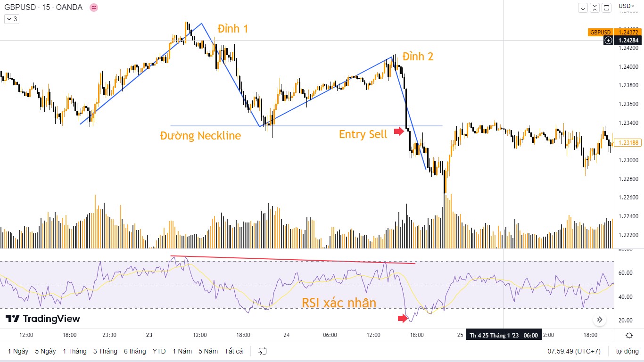
Task: Open chart settings gear icon
Action: click(x=629, y=335)
